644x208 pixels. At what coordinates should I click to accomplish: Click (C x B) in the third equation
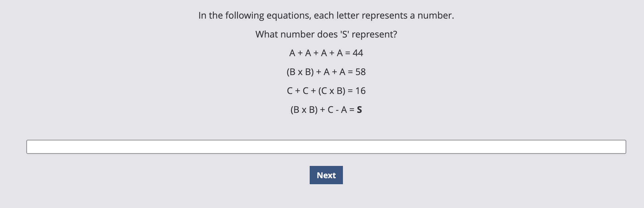(332, 91)
